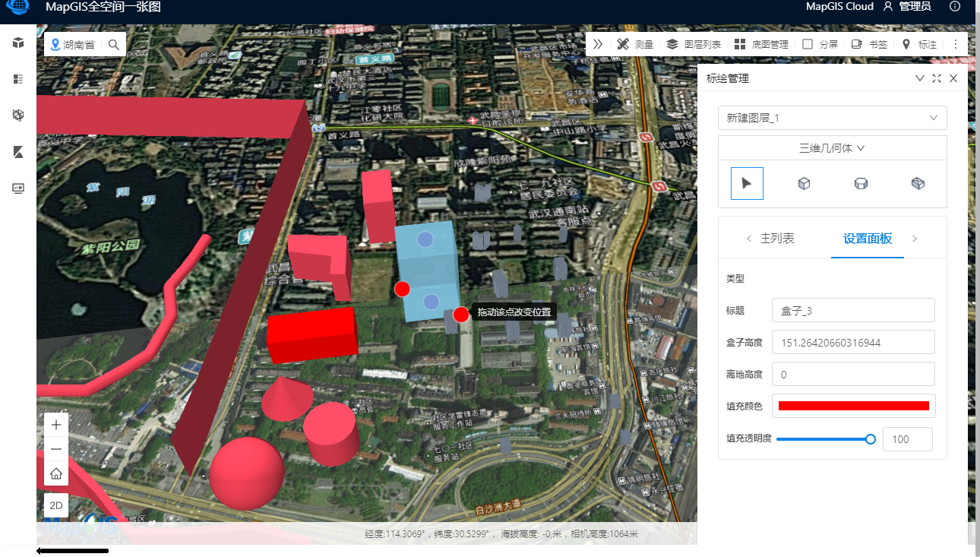Open the 书签 bookmarks tool
The width and height of the screenshot is (980, 557).
[x=869, y=44]
